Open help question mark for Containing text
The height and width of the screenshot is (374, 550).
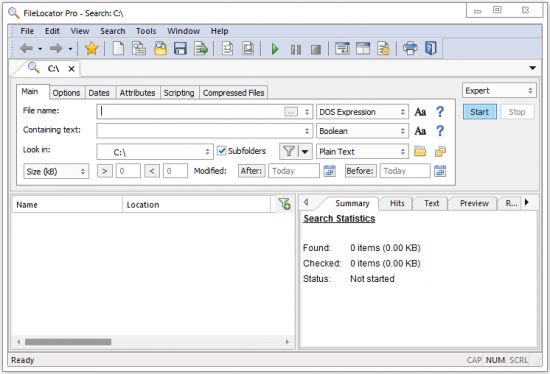point(440,131)
